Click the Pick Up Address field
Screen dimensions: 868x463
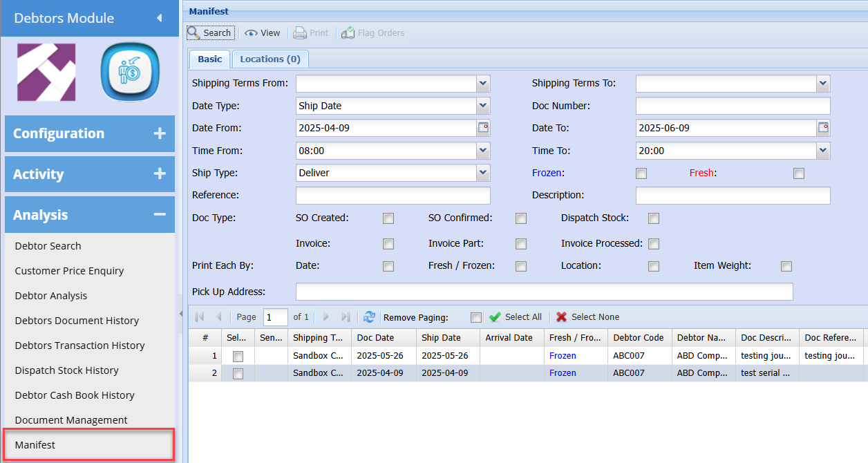[x=544, y=292]
